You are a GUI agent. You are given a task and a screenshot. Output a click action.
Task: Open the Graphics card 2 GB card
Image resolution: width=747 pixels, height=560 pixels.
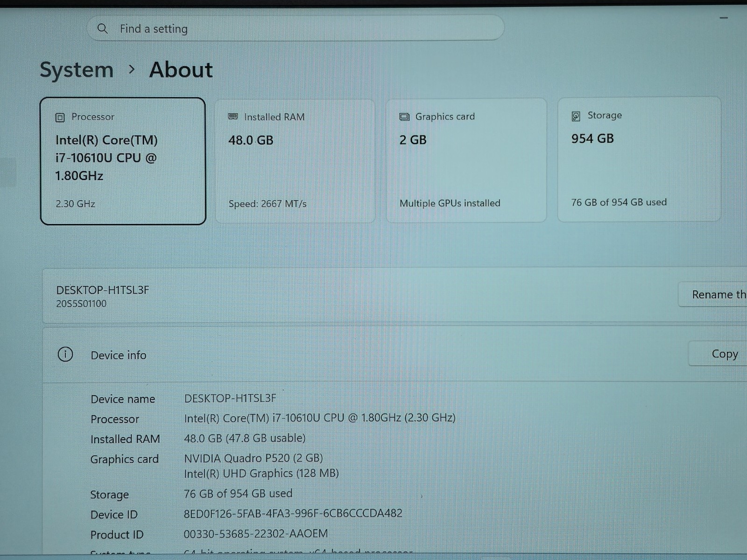point(466,160)
